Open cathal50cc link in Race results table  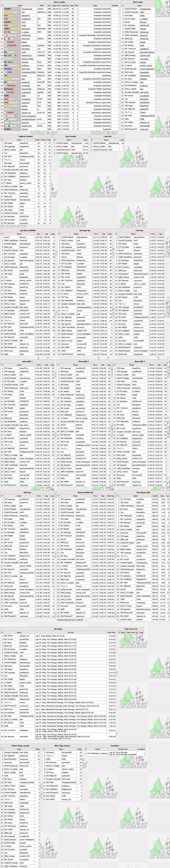click(x=26, y=46)
